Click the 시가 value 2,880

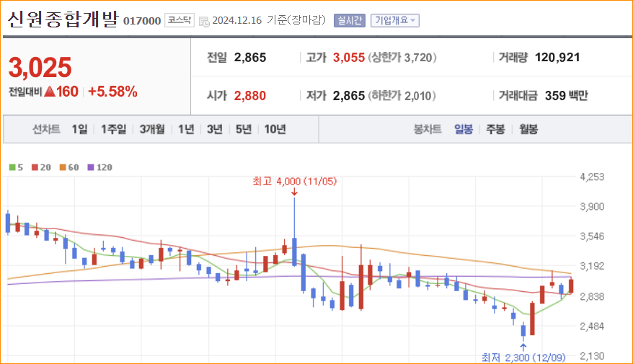point(250,96)
